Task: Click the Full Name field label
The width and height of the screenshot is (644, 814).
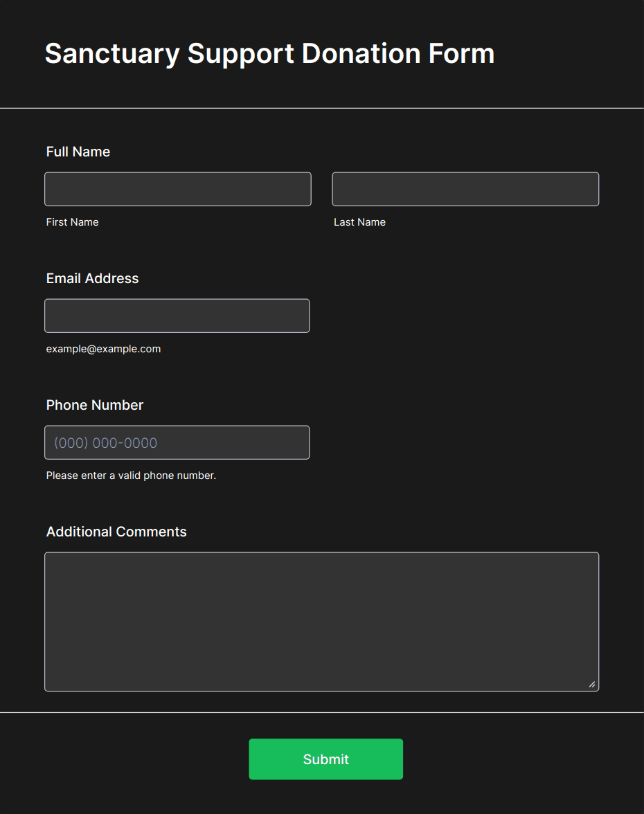Action: point(78,152)
